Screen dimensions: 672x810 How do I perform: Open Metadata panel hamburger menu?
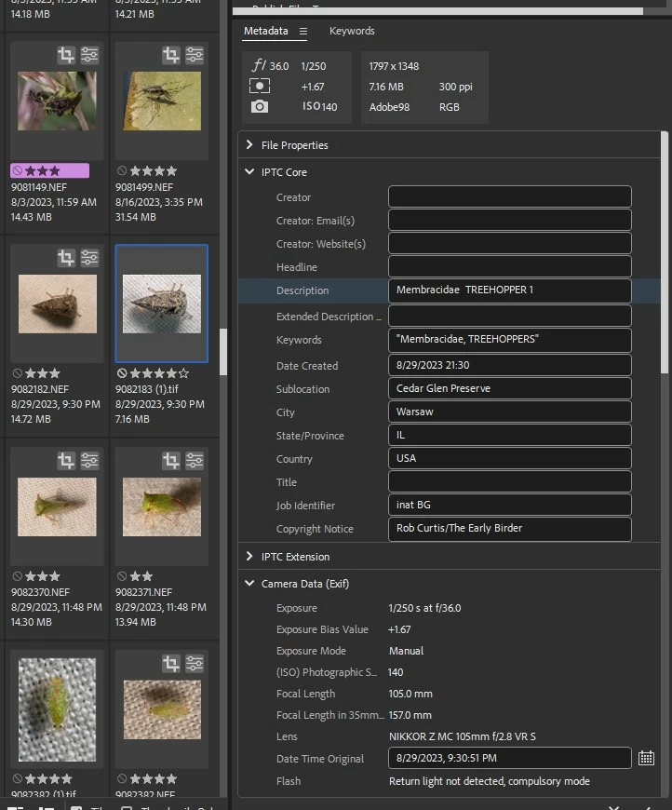[303, 32]
